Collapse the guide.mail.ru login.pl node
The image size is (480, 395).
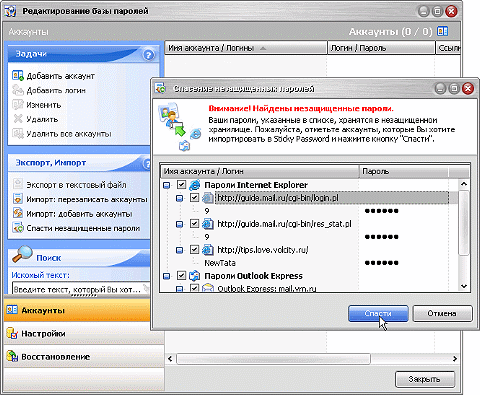point(179,198)
